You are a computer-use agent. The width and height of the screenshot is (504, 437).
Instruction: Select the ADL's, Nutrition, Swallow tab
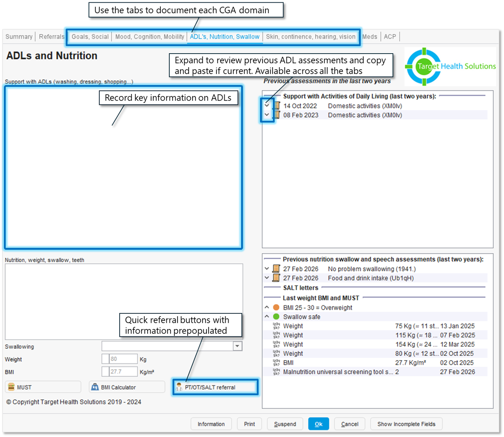[x=225, y=37]
